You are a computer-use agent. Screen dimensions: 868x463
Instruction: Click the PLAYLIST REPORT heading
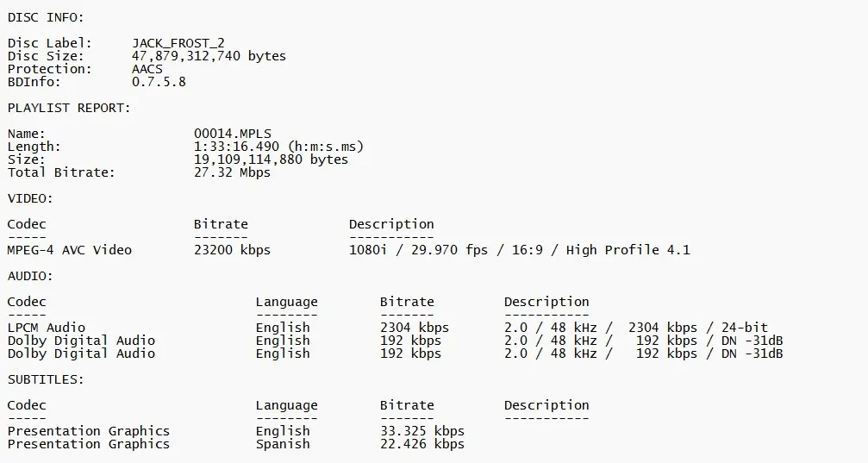pos(70,108)
